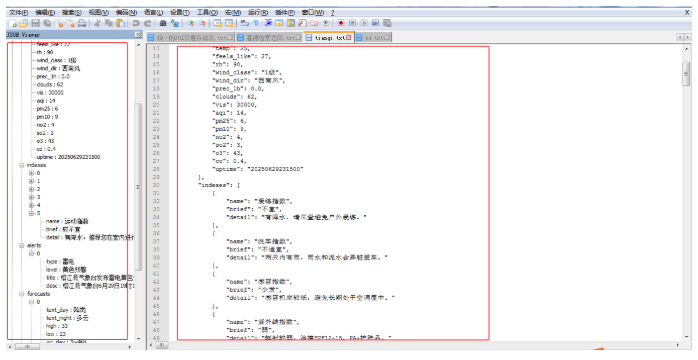Click the Open file toolbar icon

click(x=24, y=23)
